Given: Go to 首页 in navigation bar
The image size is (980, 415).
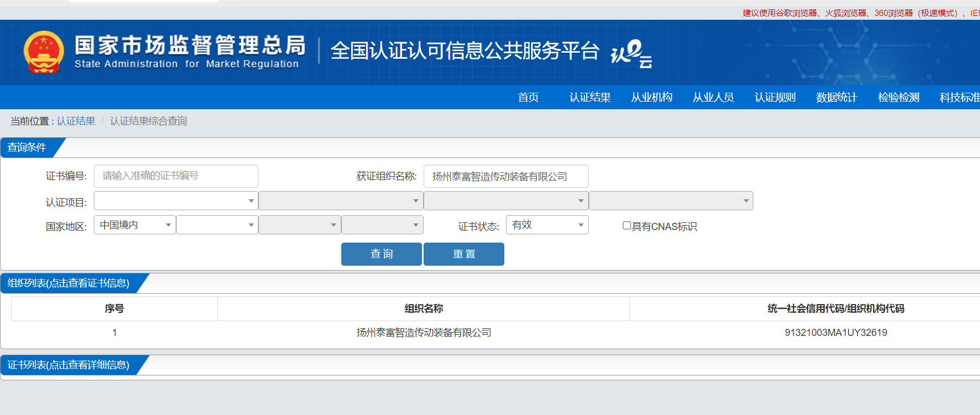Looking at the screenshot, I should coord(528,97).
